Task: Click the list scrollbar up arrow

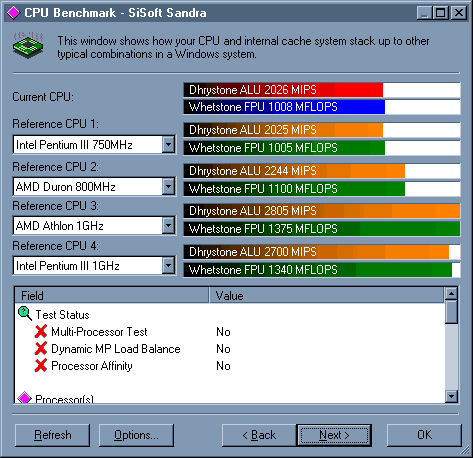Action: point(452,294)
